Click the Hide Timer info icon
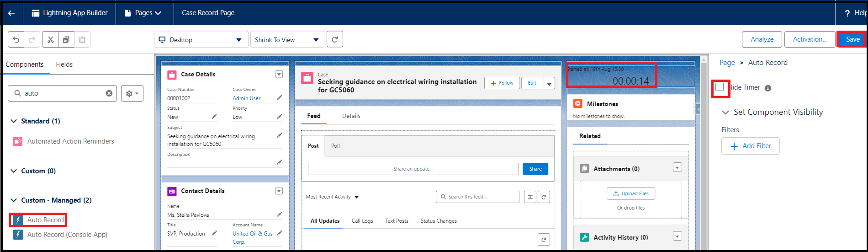This screenshot has height=252, width=868. point(768,88)
